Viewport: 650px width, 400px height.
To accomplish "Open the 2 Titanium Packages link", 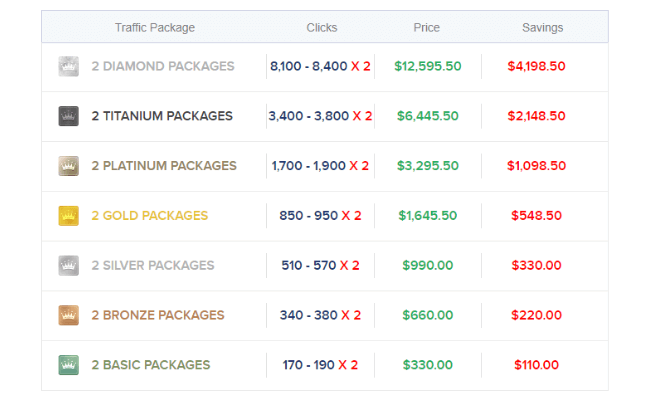I will point(162,116).
